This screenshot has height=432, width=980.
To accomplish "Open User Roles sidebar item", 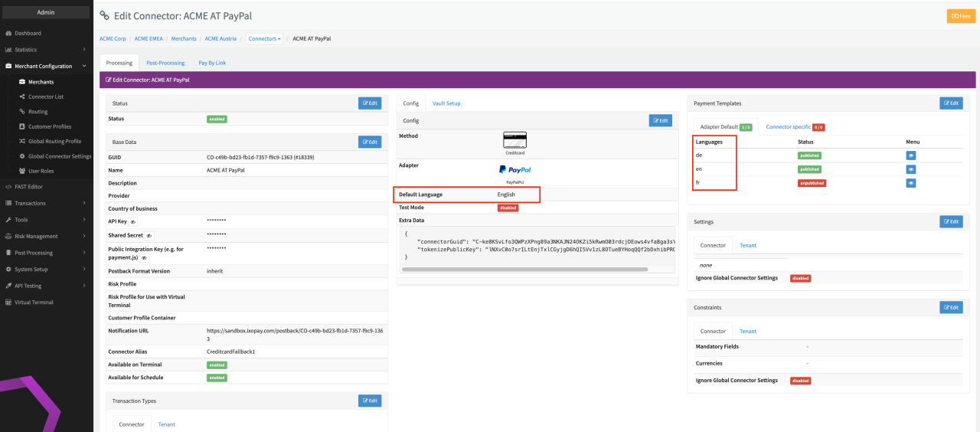I will click(x=41, y=171).
